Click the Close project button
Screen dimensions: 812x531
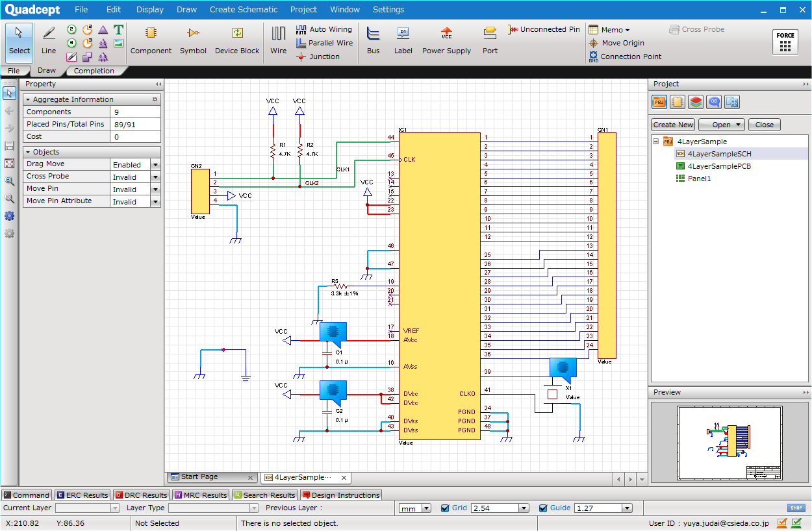[x=765, y=125]
